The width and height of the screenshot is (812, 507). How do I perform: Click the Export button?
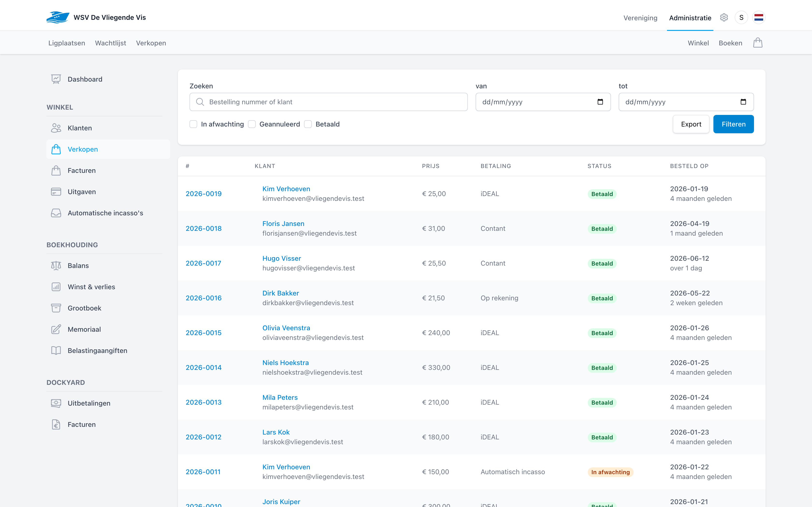pyautogui.click(x=691, y=124)
